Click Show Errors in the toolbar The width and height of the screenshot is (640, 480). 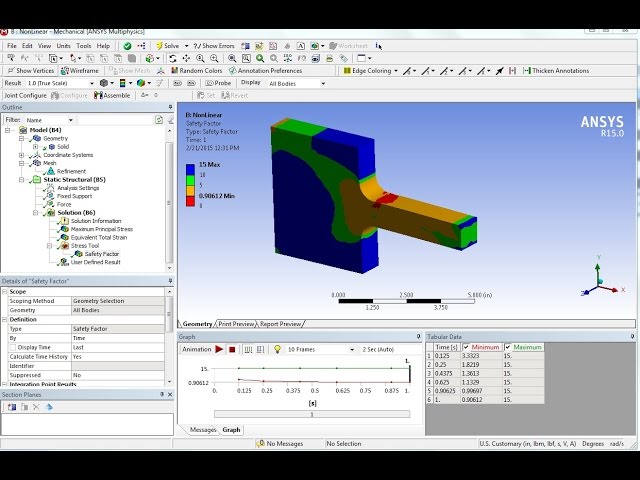214,46
